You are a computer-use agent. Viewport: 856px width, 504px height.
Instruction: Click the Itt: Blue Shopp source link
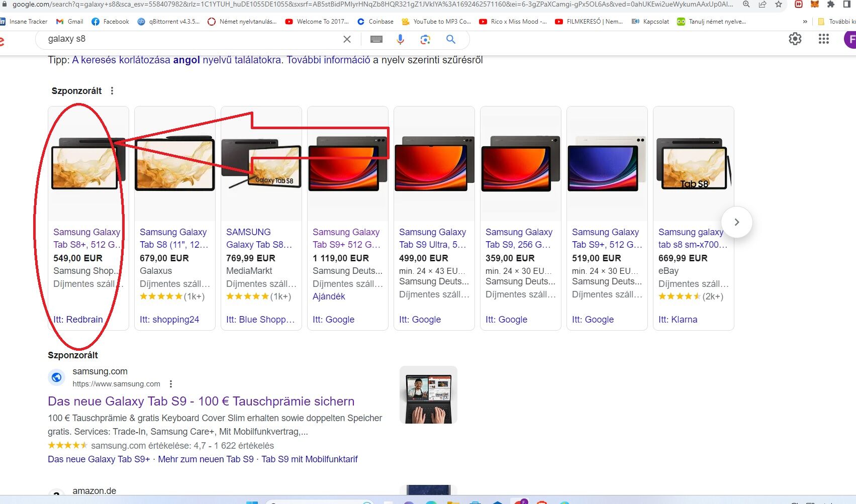tap(260, 320)
